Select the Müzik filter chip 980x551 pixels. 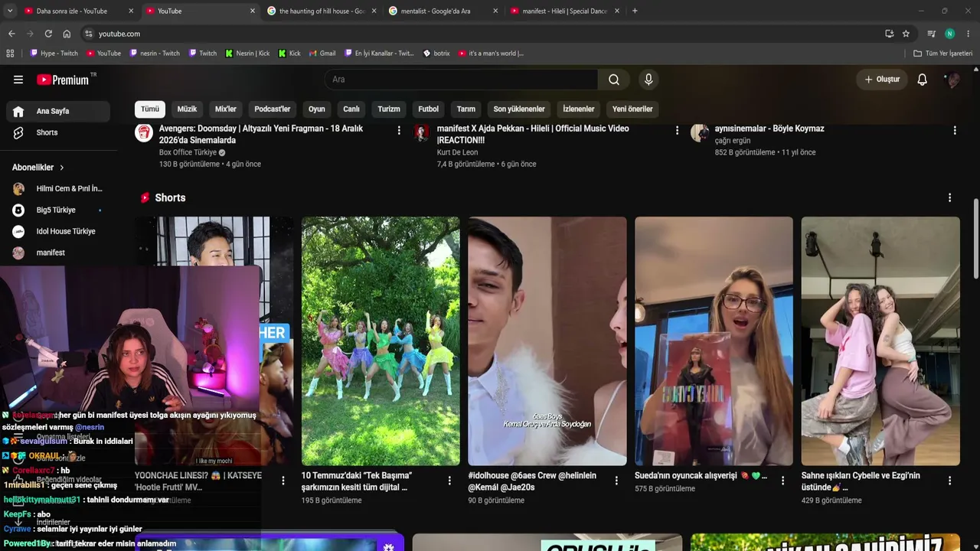187,109
